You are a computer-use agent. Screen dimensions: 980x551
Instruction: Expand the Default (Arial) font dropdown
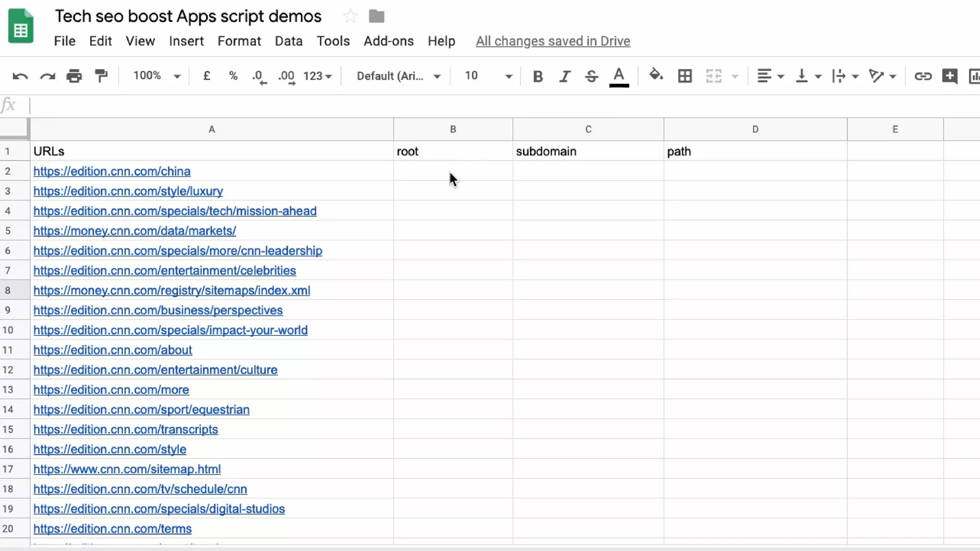pos(398,76)
